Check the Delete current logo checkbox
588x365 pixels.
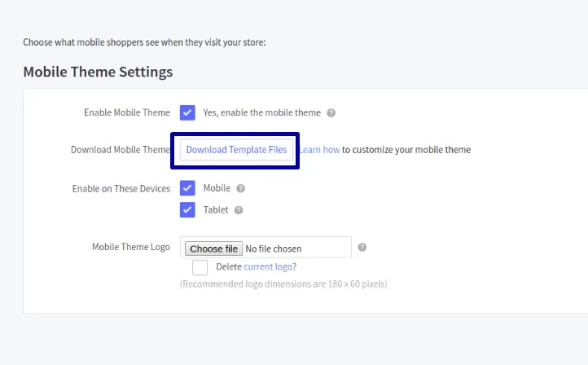point(200,267)
